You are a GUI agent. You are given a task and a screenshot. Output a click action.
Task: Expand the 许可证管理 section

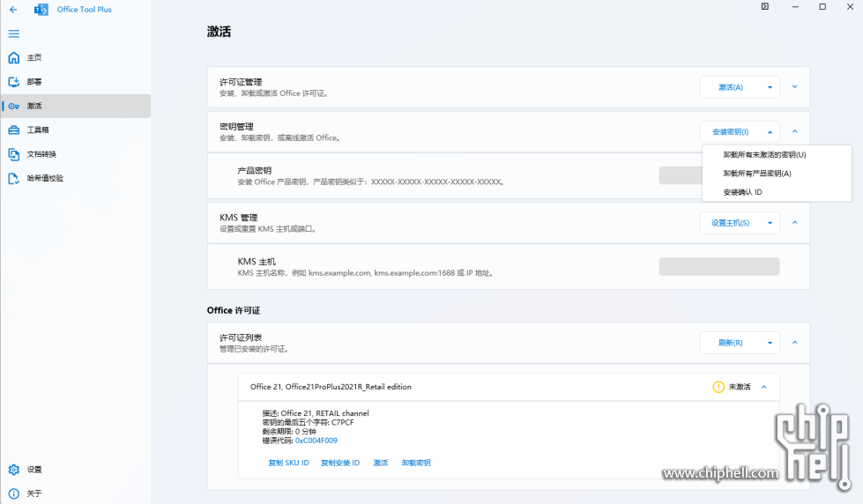tap(795, 86)
